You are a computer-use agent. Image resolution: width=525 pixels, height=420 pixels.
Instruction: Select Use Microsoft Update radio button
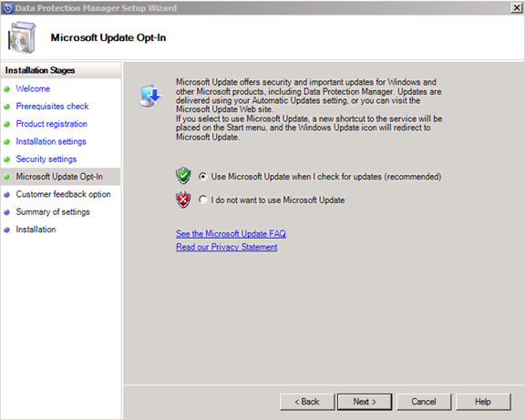click(203, 177)
